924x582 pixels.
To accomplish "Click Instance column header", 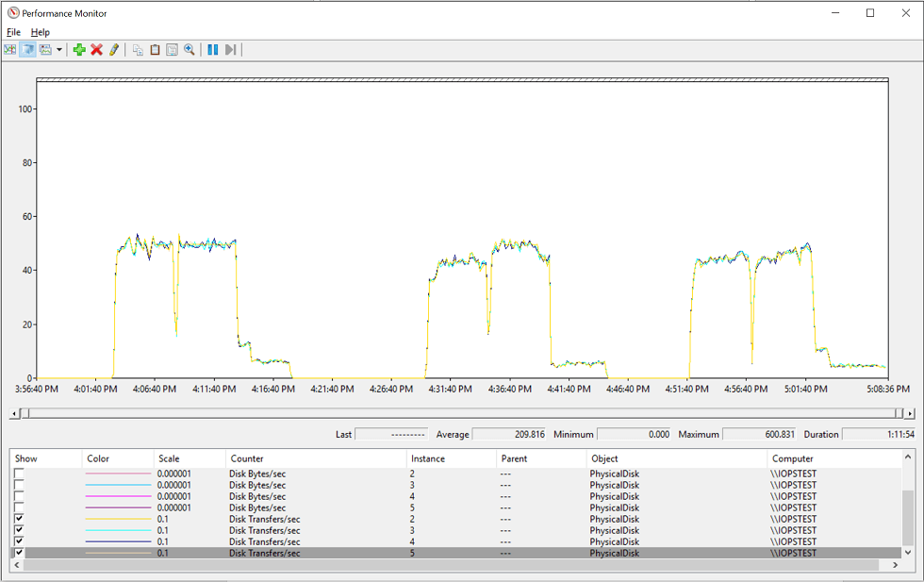I will [429, 458].
